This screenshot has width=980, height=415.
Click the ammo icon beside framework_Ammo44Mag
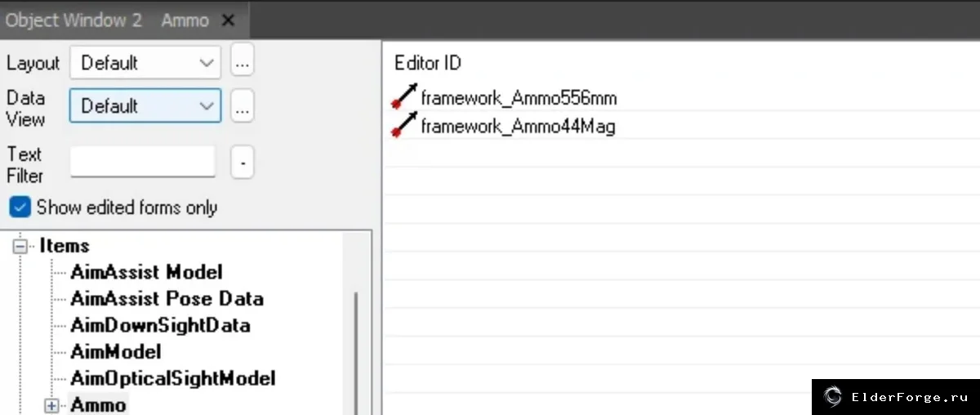pos(405,125)
